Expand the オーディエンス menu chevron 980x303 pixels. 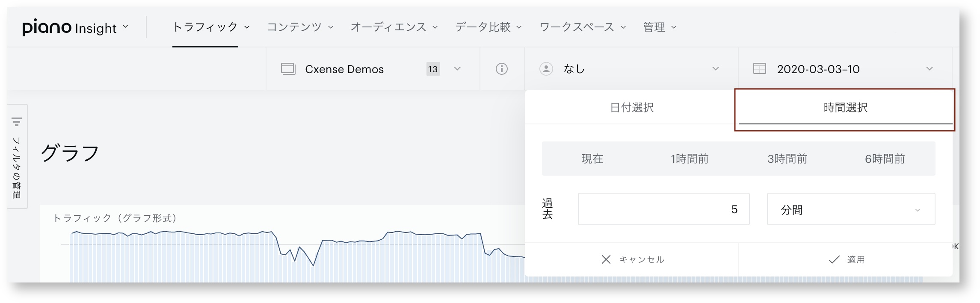pos(435,27)
